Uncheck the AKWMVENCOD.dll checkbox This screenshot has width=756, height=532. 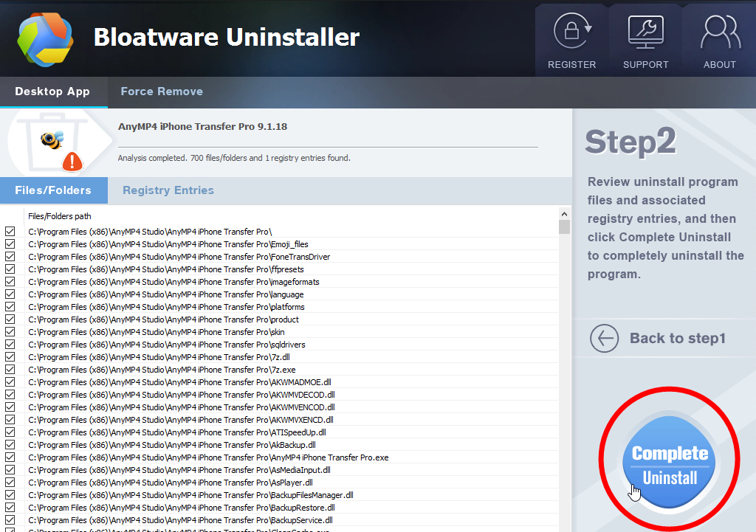pyautogui.click(x=10, y=407)
